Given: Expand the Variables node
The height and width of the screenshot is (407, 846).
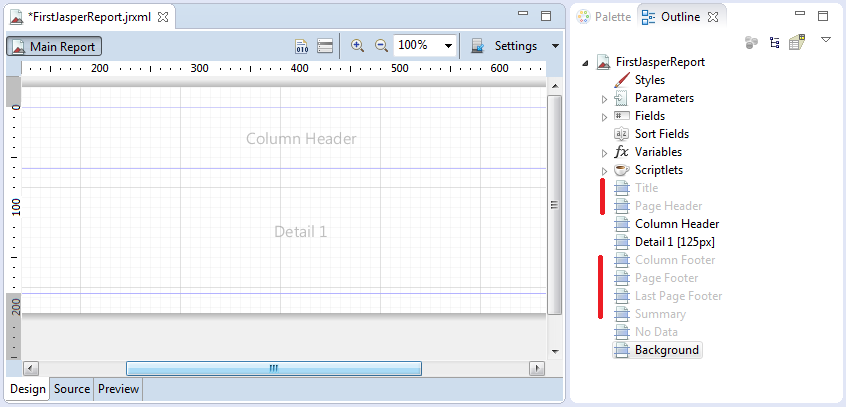Looking at the screenshot, I should 604,153.
